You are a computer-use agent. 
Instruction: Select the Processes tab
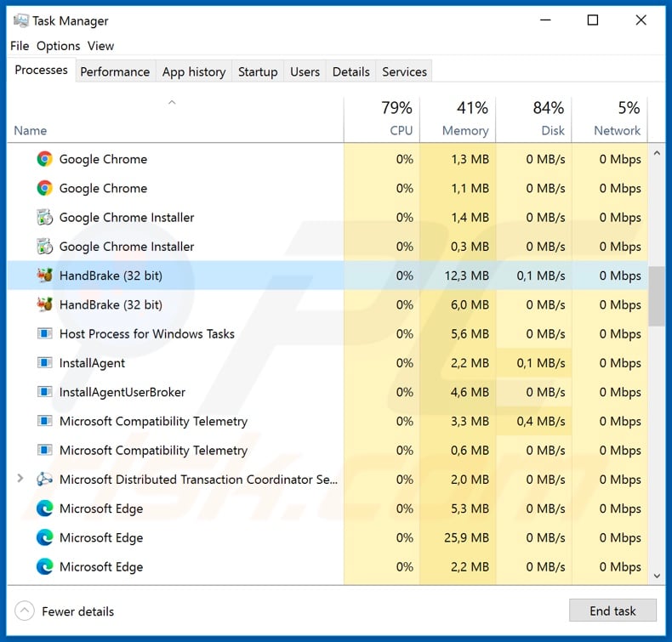[41, 70]
